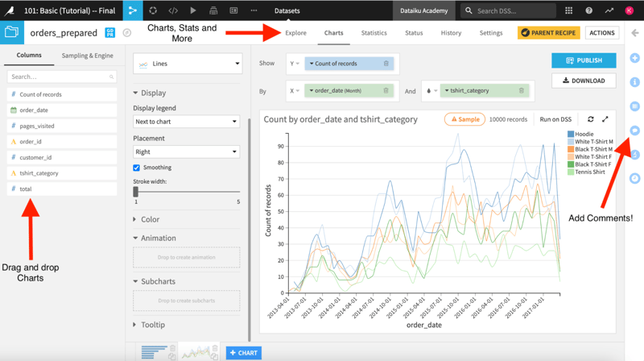Open the applications grid menu
The width and height of the screenshot is (644, 361).
[569, 10]
